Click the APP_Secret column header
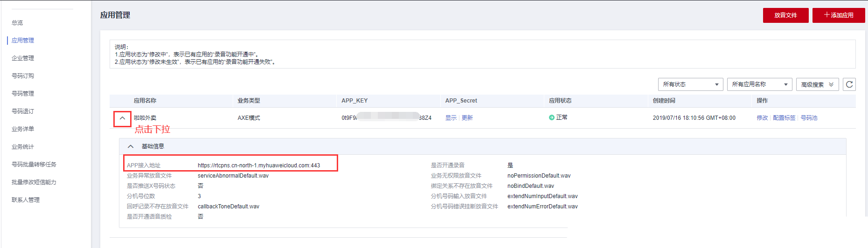The height and width of the screenshot is (248, 868). (x=461, y=101)
